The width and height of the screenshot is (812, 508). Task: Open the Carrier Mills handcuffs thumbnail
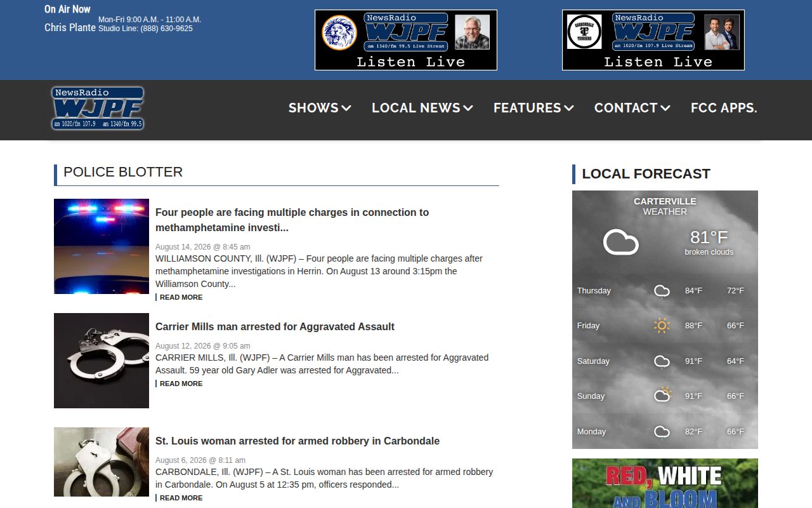point(101,361)
